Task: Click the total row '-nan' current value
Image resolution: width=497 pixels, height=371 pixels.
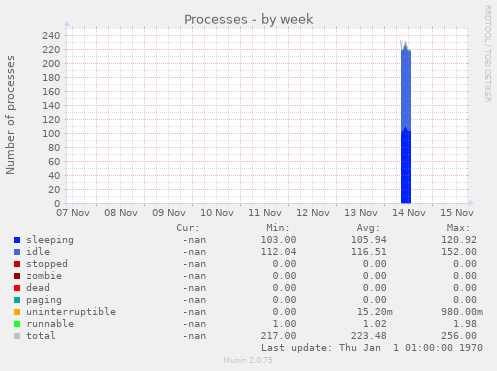Action: 194,336
